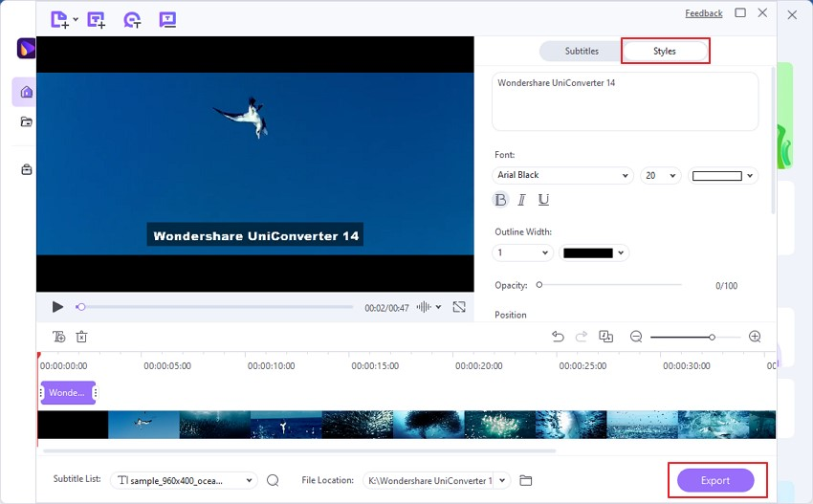This screenshot has width=813, height=504.
Task: Select the Styles tab
Action: click(665, 51)
